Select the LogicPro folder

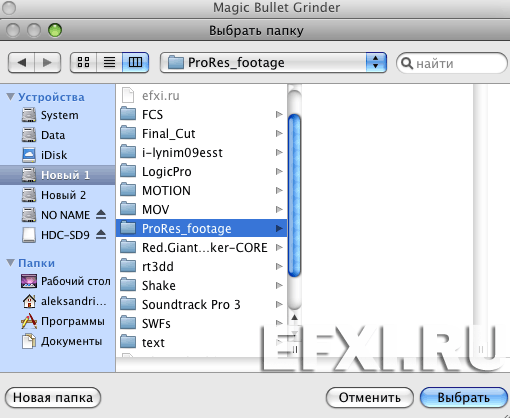(201, 172)
